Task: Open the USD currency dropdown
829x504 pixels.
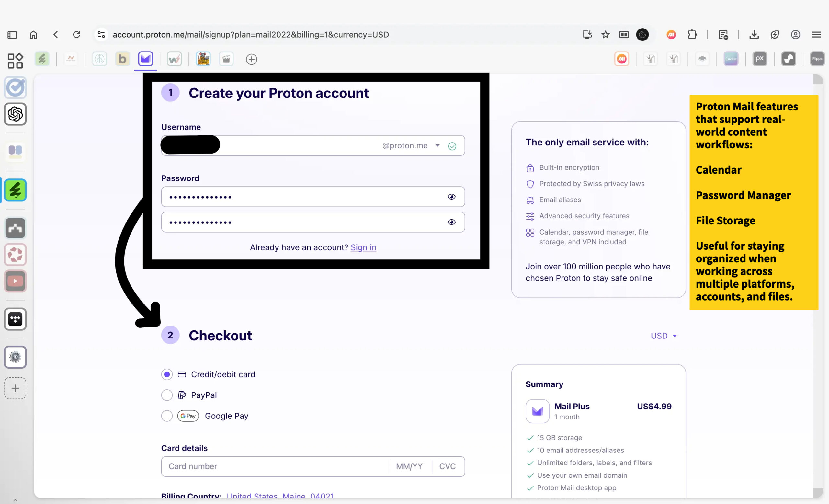Action: click(664, 336)
